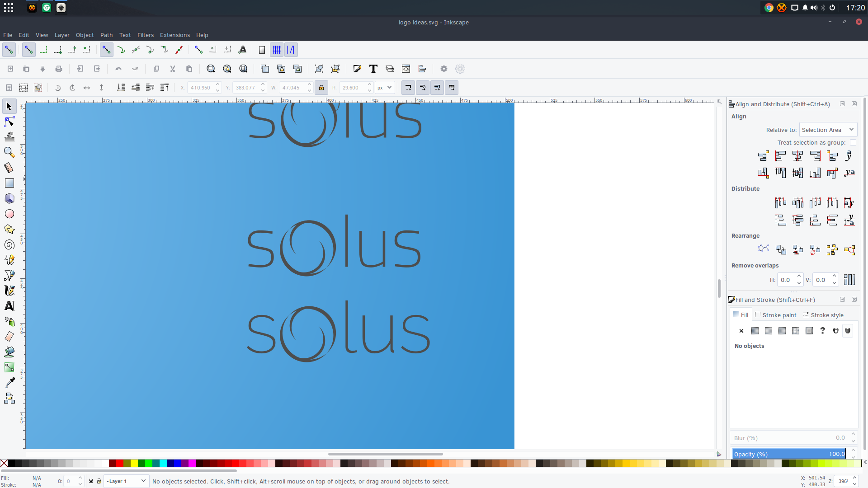Toggle the width-height lock ratio button
Viewport: 868px width, 488px height.
click(321, 88)
